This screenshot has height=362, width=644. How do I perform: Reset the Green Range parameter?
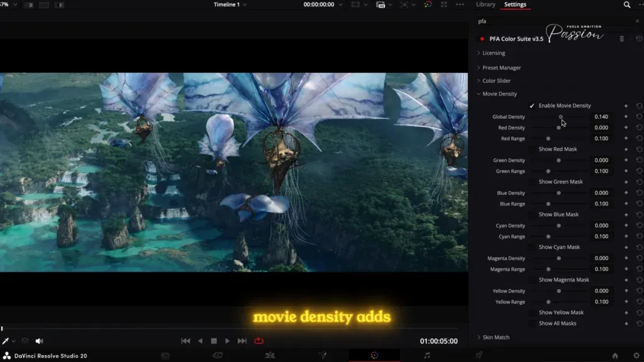639,171
